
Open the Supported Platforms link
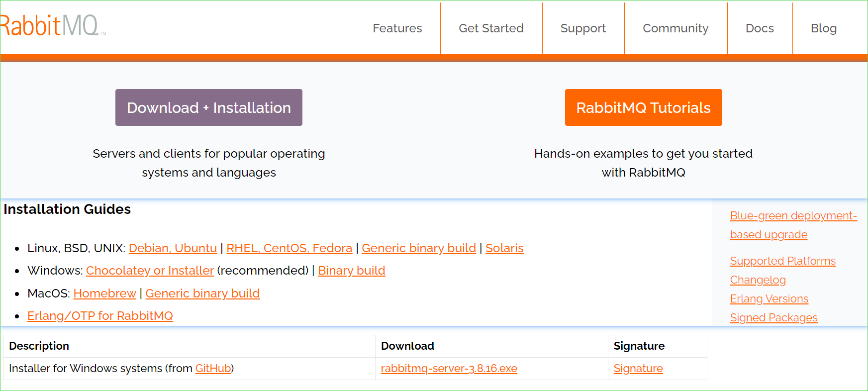tap(783, 261)
